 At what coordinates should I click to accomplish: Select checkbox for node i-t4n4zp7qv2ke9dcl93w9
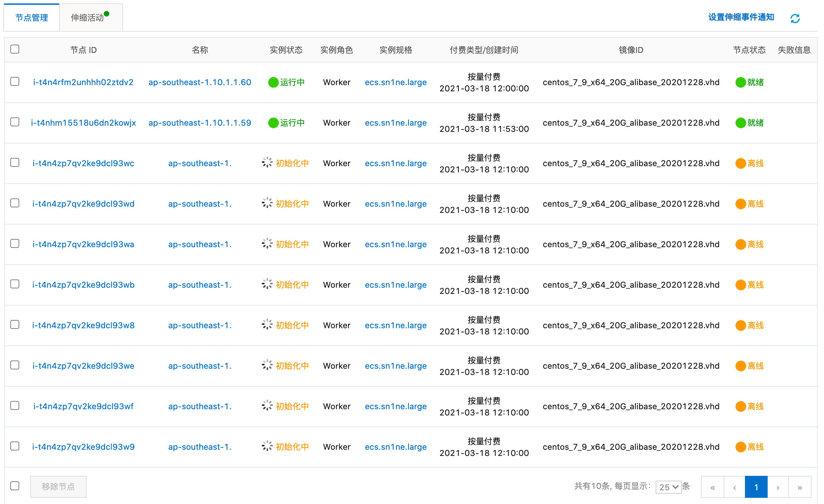coord(15,446)
